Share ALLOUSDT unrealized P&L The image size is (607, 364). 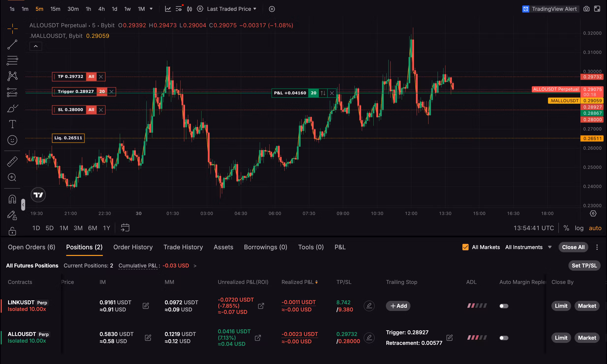tap(258, 338)
